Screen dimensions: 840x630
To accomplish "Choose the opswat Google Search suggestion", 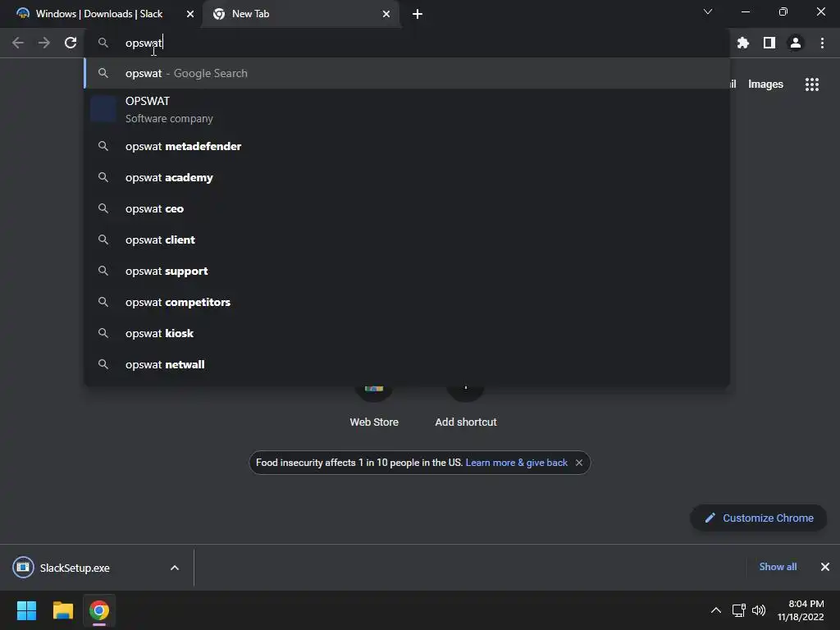I will [407, 73].
